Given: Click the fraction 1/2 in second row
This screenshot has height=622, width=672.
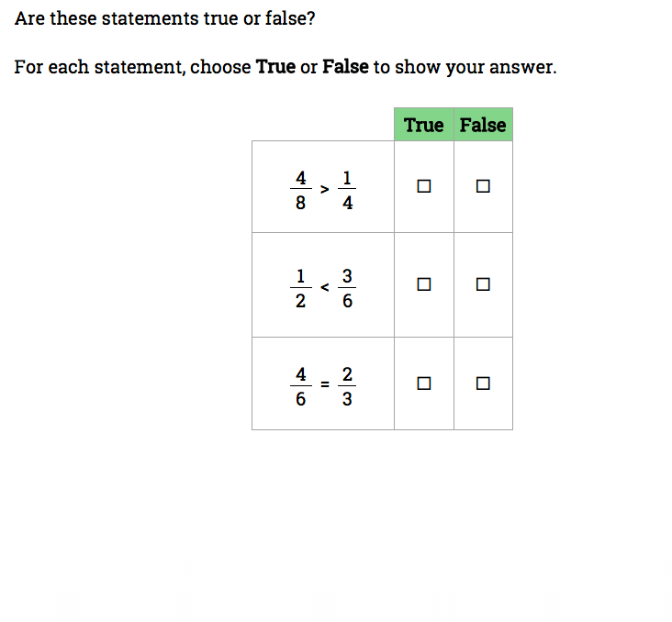Looking at the screenshot, I should click(x=301, y=288).
